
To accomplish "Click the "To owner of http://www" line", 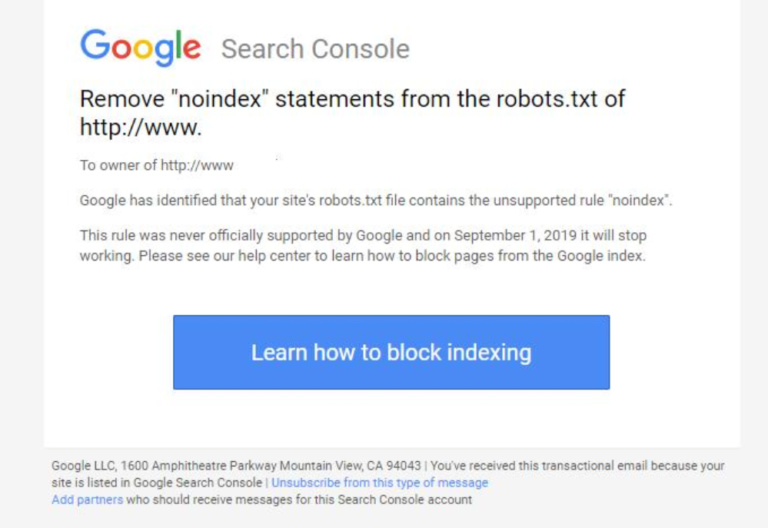I will pos(156,165).
